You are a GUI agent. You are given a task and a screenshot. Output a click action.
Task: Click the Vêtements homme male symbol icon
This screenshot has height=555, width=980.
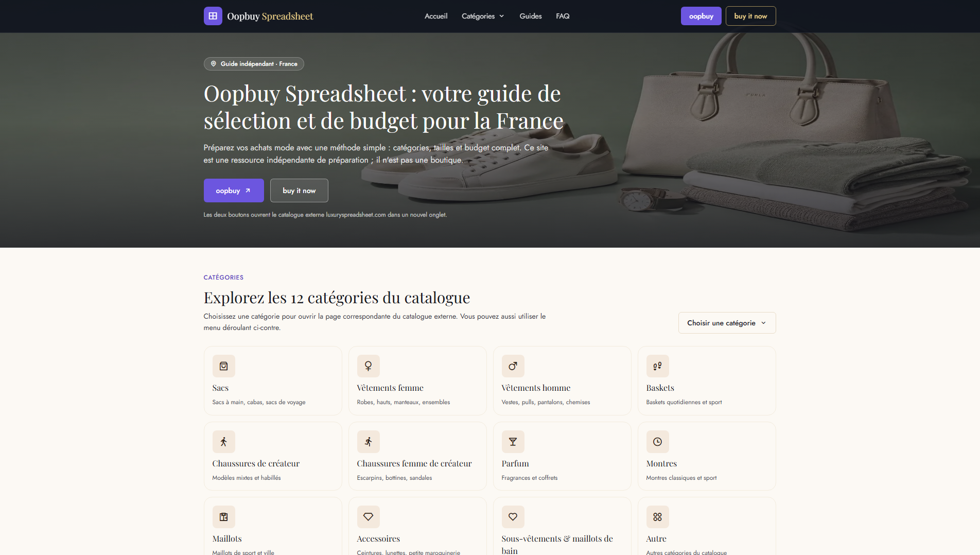(x=513, y=366)
